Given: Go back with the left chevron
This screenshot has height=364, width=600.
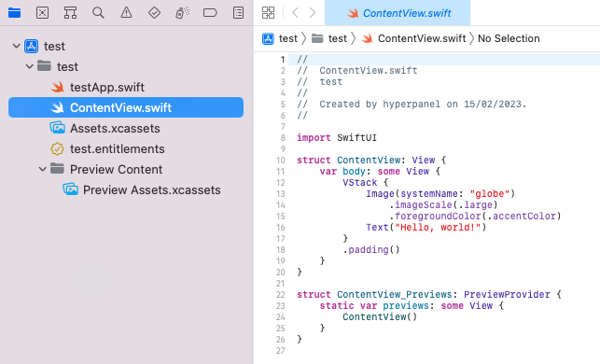Looking at the screenshot, I should 295,13.
